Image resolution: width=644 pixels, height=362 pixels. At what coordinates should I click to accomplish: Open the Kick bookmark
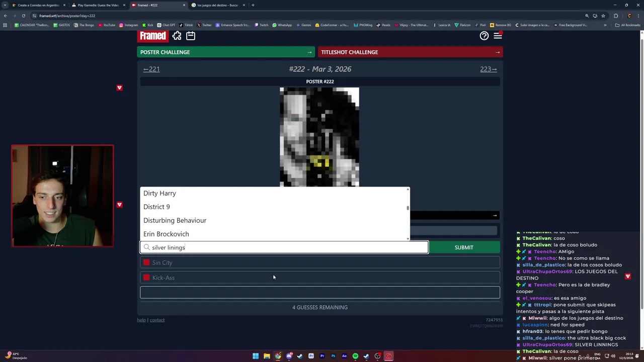[x=147, y=25]
